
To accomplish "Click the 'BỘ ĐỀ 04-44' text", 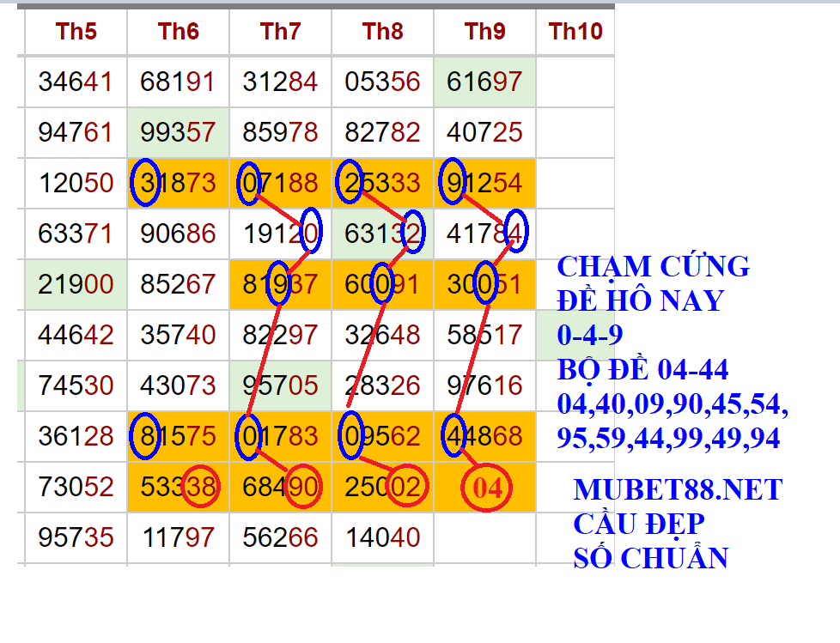I will [x=642, y=369].
